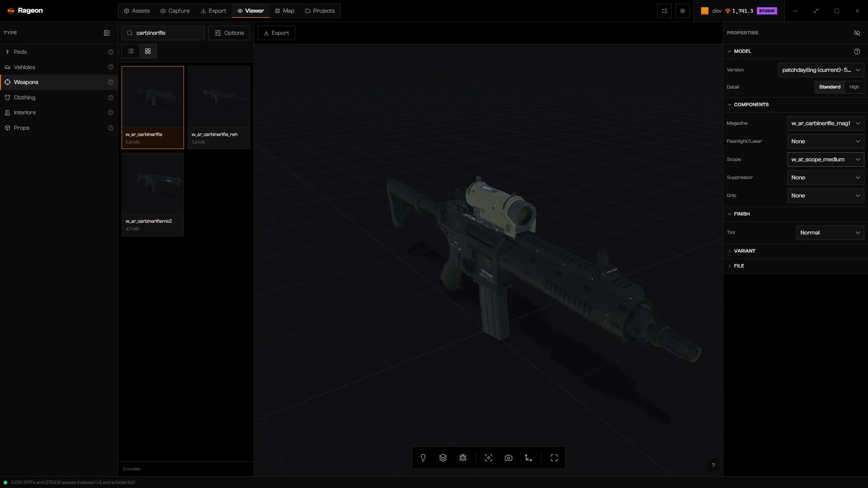Select the w_ar_carbineriflemk2 model thumbnail
The image size is (868, 488).
[153, 194]
